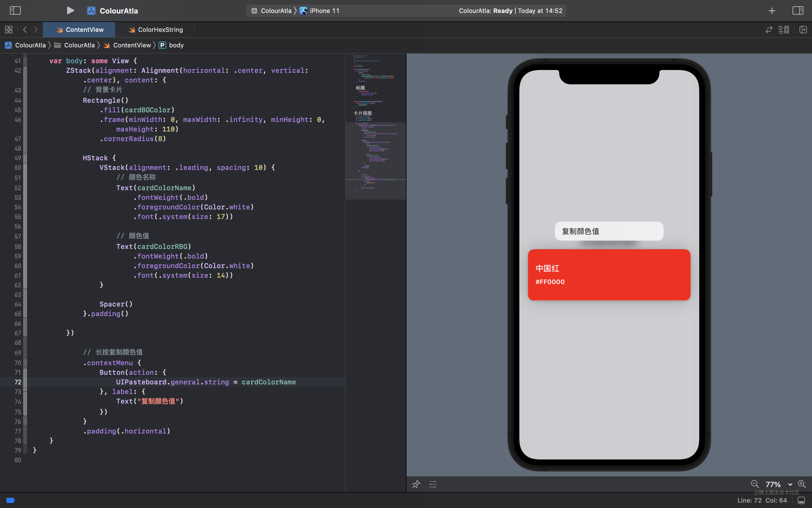Switch to the ColorHexString tab
Image resolution: width=812 pixels, height=508 pixels.
click(x=155, y=30)
